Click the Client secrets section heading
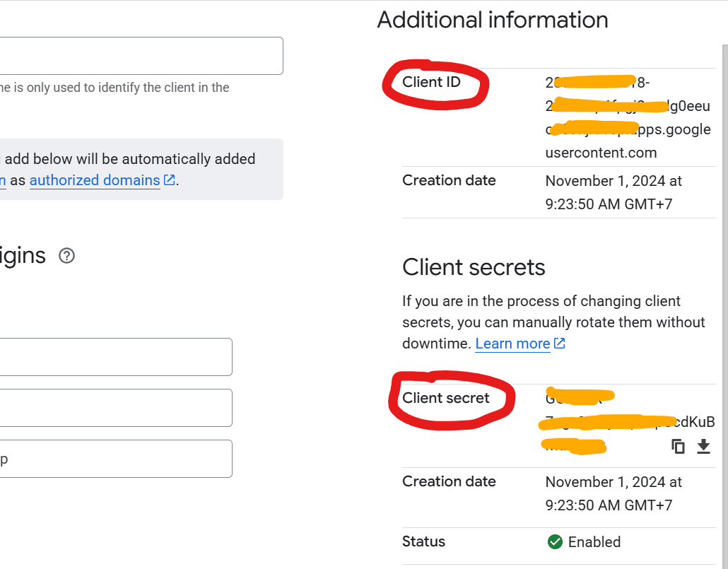Viewport: 728px width, 569px height. click(474, 268)
